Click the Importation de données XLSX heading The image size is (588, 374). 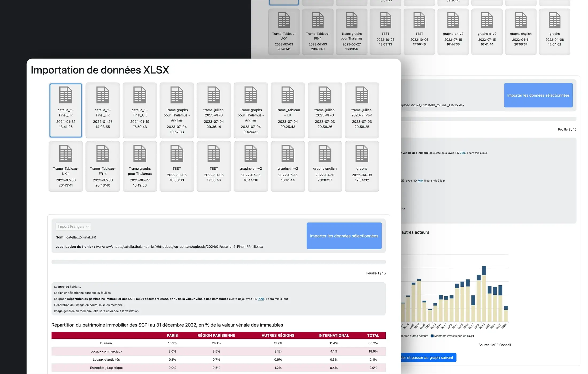pyautogui.click(x=100, y=70)
